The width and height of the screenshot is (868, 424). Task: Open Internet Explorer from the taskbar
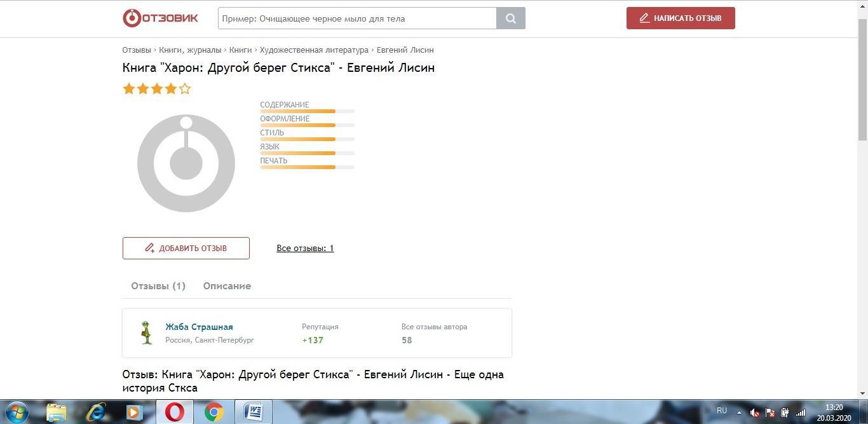pos(96,412)
